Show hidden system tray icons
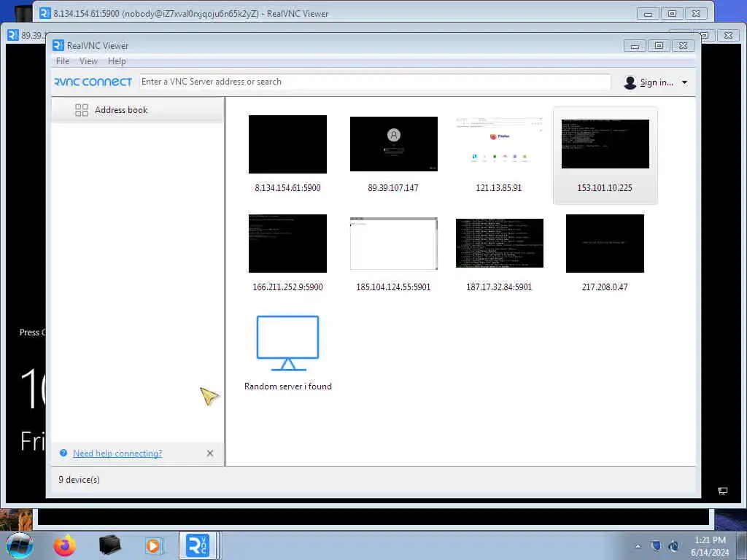The height and width of the screenshot is (560, 747). 638,546
